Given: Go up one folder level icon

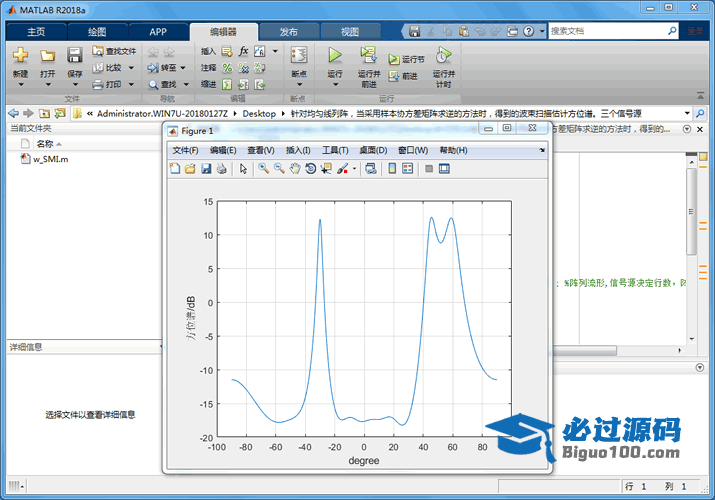Looking at the screenshot, I should point(44,113).
